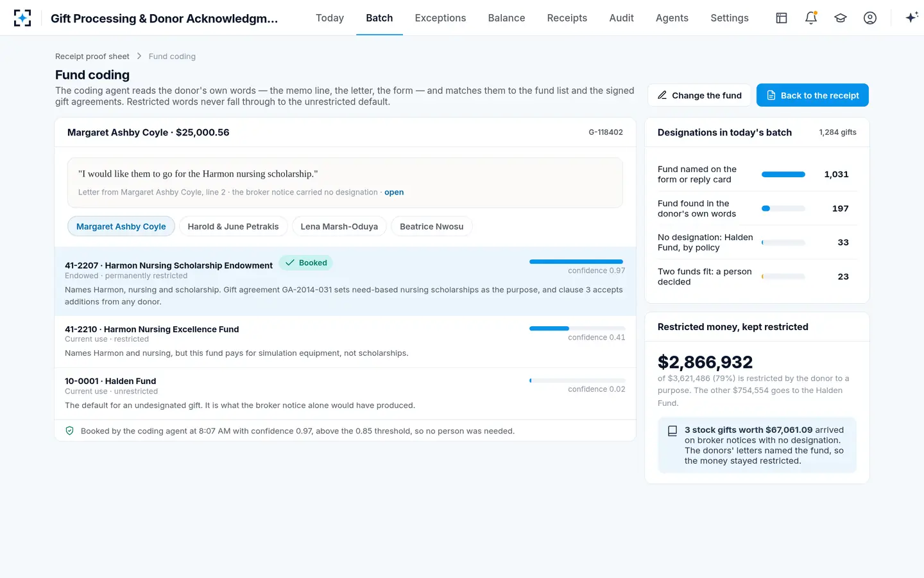Open the Agents tab

[x=672, y=18]
